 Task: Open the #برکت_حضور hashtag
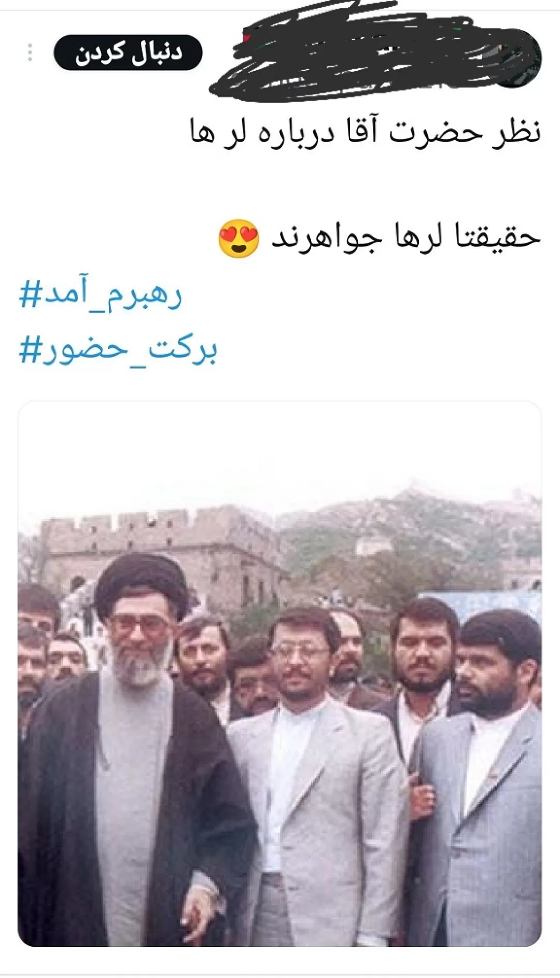[x=118, y=349]
